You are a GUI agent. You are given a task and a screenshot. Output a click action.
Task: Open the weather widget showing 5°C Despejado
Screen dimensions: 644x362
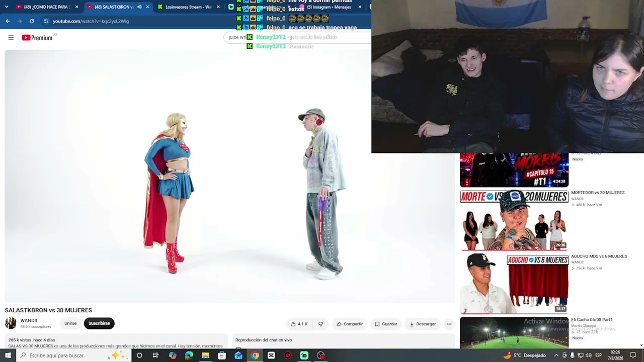(524, 355)
